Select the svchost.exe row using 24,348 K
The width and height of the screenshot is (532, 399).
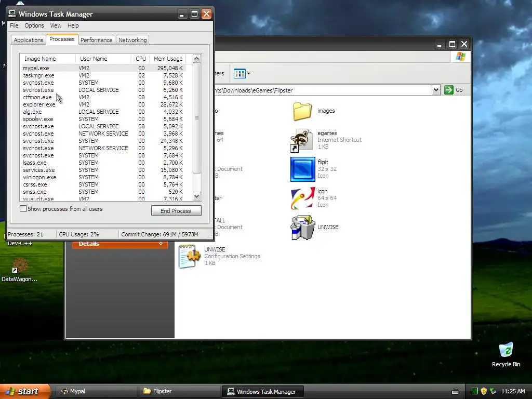(103, 141)
